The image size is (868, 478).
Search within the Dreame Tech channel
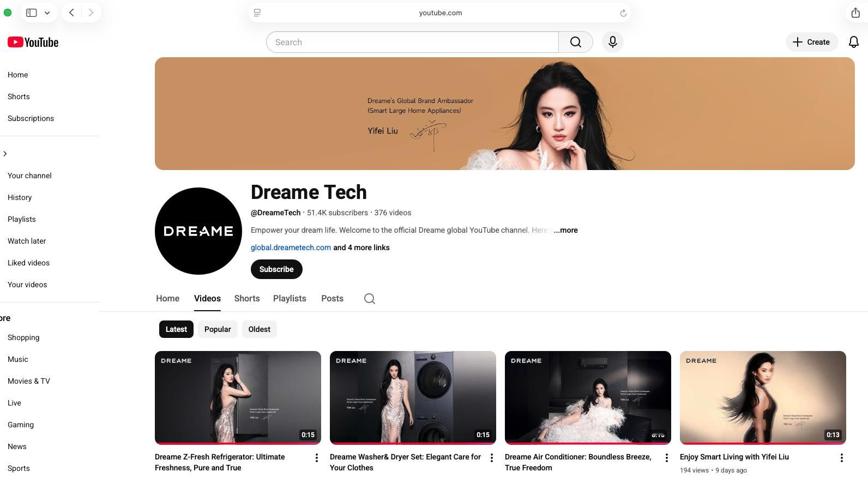pos(370,299)
